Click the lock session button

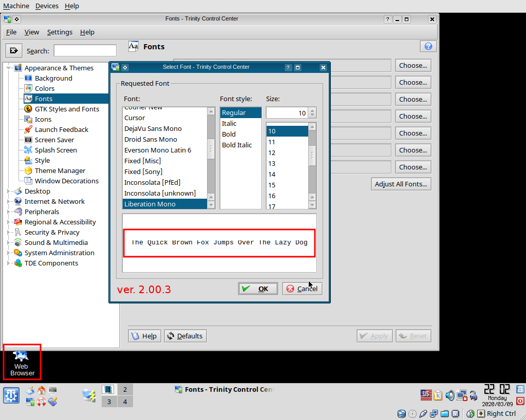point(520,389)
